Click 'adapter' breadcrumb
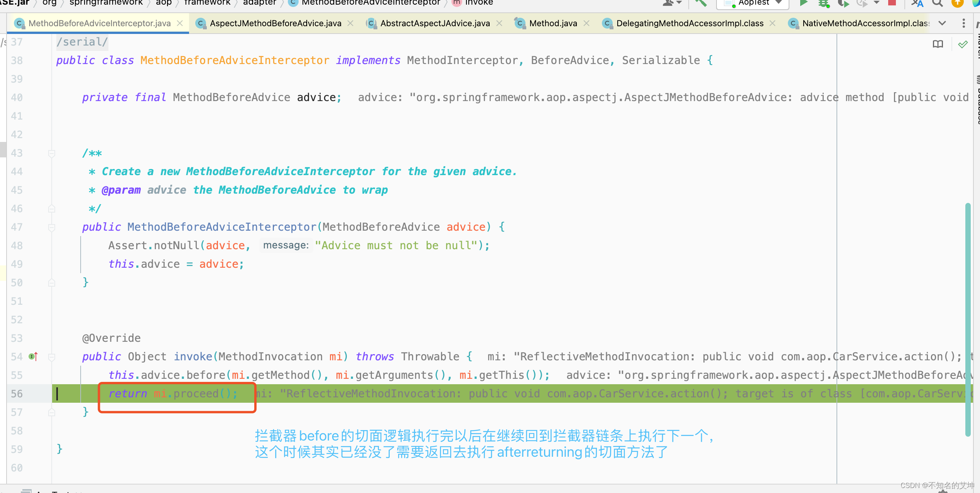This screenshot has width=980, height=493. click(259, 3)
